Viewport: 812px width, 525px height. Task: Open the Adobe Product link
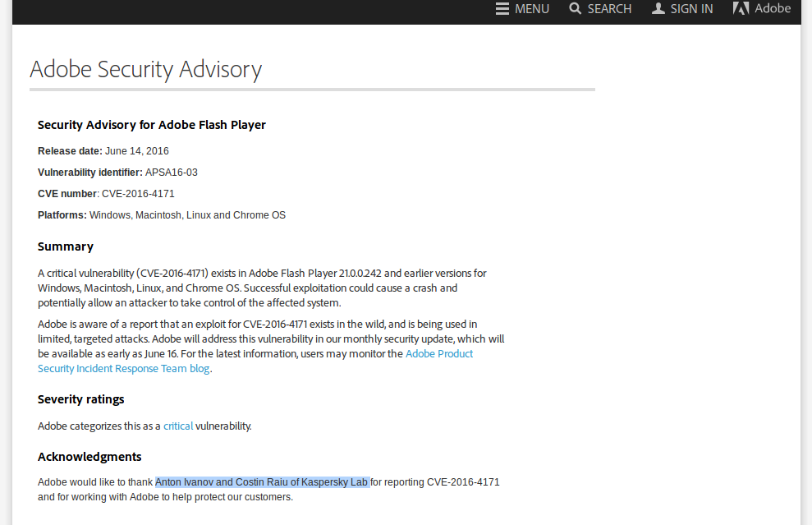[x=439, y=353]
